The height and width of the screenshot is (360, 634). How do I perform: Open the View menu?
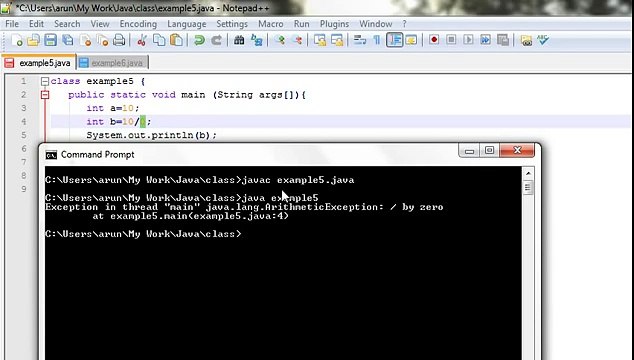click(100, 24)
